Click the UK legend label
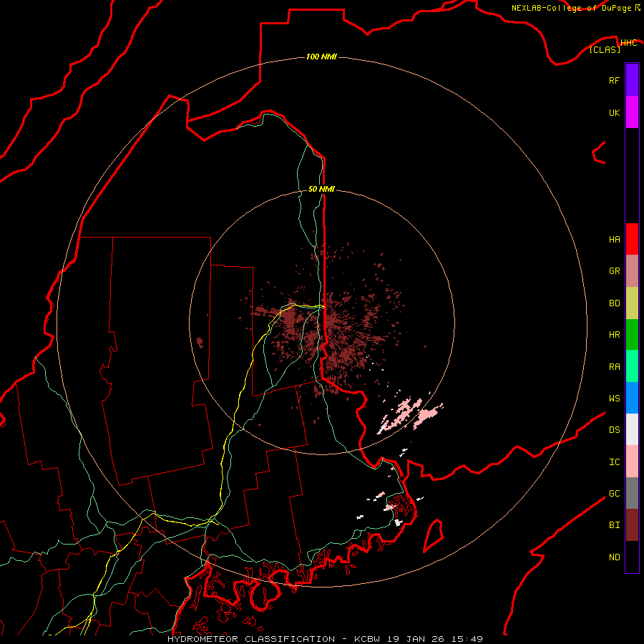The image size is (644, 644). [x=614, y=112]
